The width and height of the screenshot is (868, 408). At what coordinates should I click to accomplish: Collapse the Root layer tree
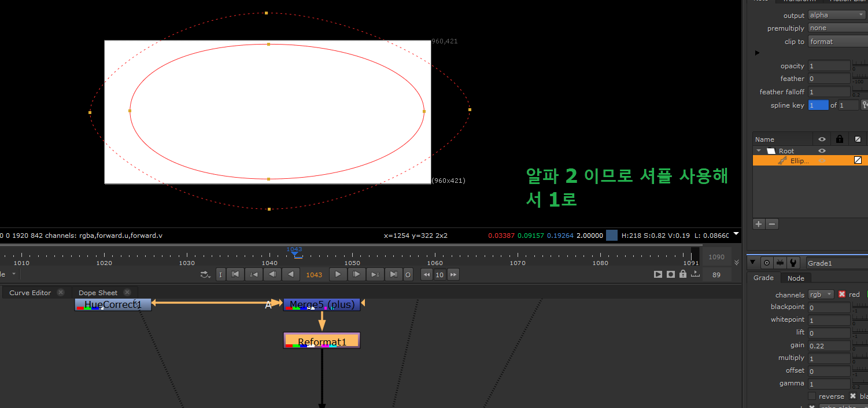(759, 151)
